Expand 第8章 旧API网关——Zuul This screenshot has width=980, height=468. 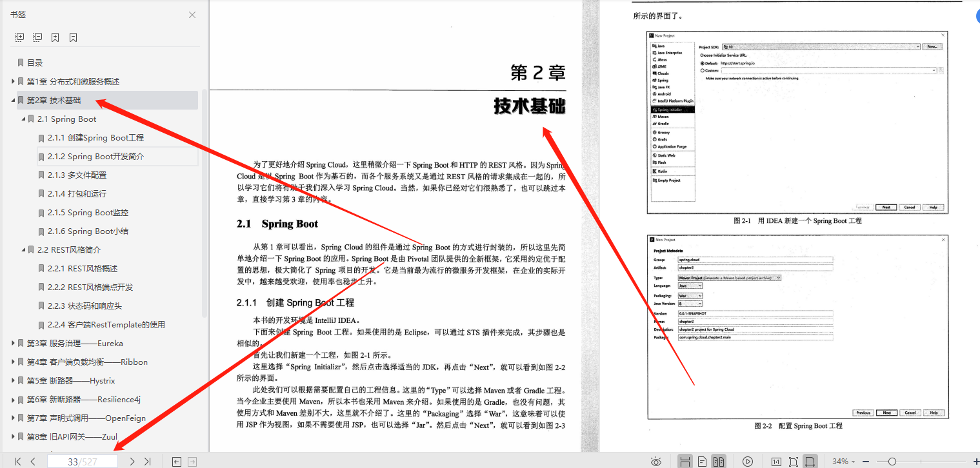coord(13,436)
